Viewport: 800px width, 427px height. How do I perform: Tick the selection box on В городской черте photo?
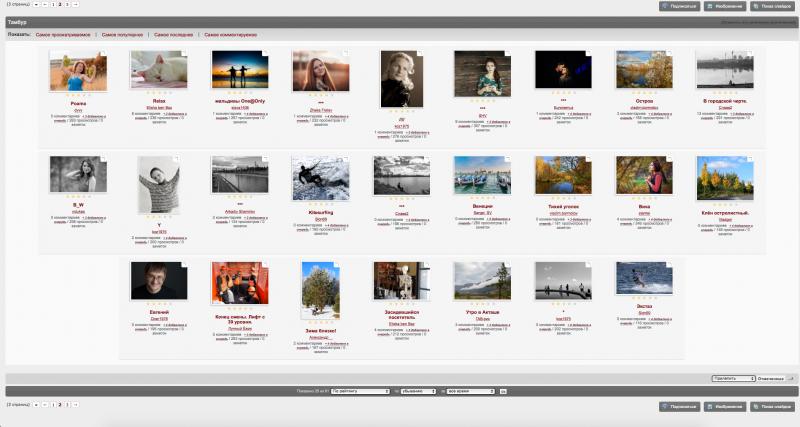coord(750,54)
